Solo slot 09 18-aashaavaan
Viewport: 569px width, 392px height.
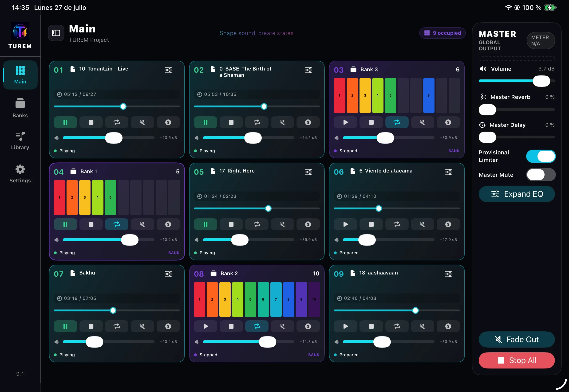448,326
